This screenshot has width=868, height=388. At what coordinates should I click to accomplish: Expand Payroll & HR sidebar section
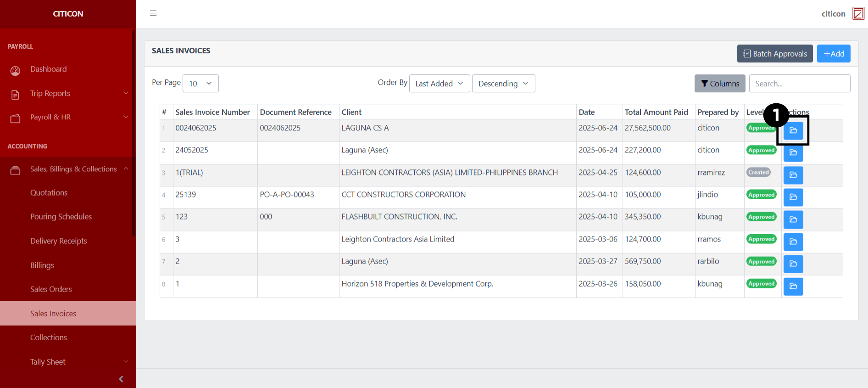(x=68, y=117)
